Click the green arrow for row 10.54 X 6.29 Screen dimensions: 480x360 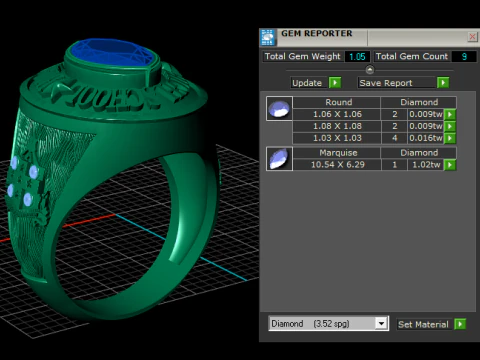click(x=450, y=165)
